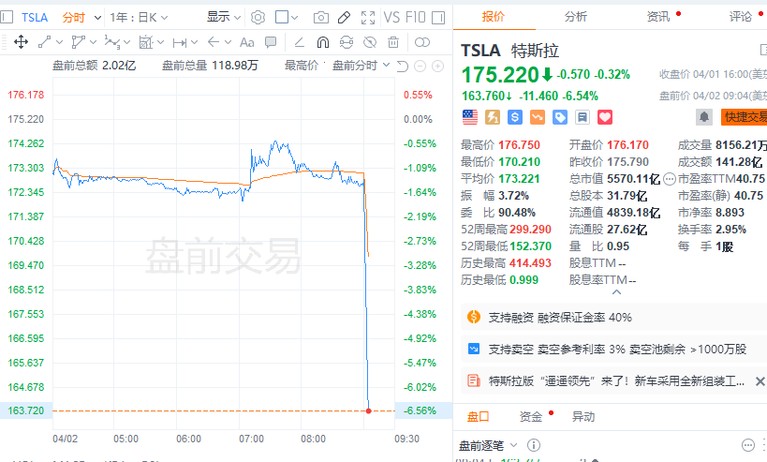Add TSLA to favorites with heart icon
The image size is (767, 462).
click(x=604, y=117)
